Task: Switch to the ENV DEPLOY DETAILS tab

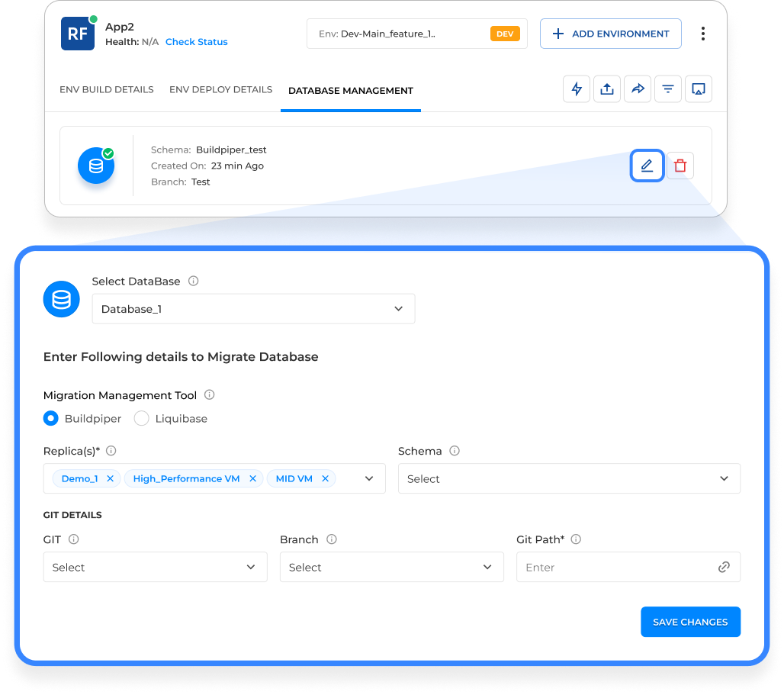Action: point(220,89)
